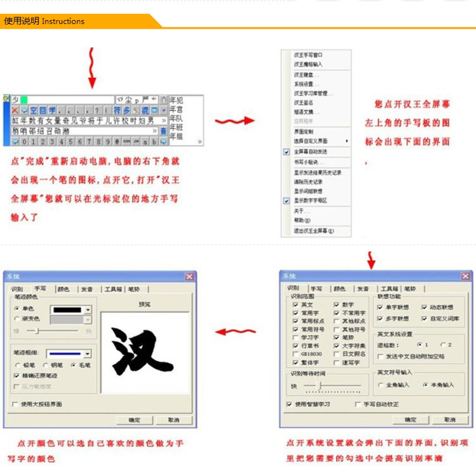Click the up-arrow button beside the stroke preview
This screenshot has width=476, height=471.
(x=164, y=100)
